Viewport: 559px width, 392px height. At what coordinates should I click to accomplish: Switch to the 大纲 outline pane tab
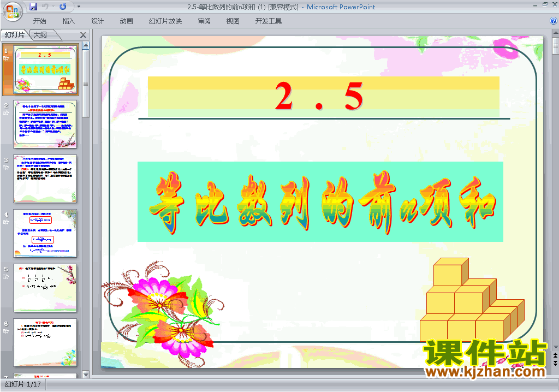(40, 34)
